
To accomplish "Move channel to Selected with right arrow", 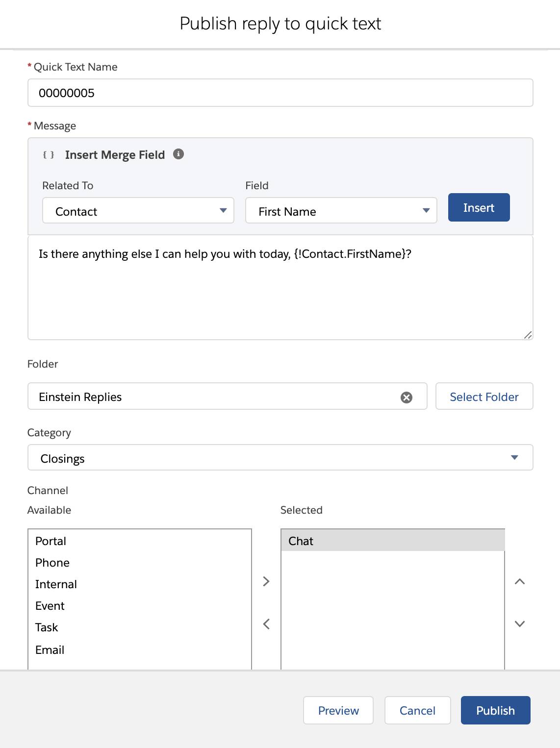I will pos(266,581).
